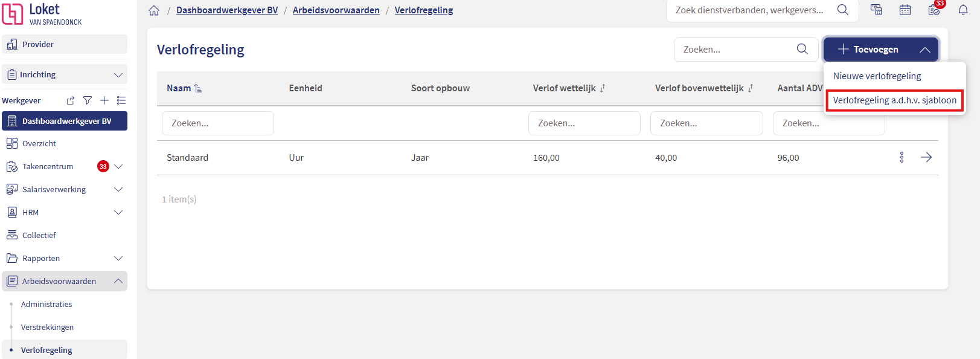This screenshot has width=980, height=359.
Task: Open Provider in sidebar
Action: (65, 44)
